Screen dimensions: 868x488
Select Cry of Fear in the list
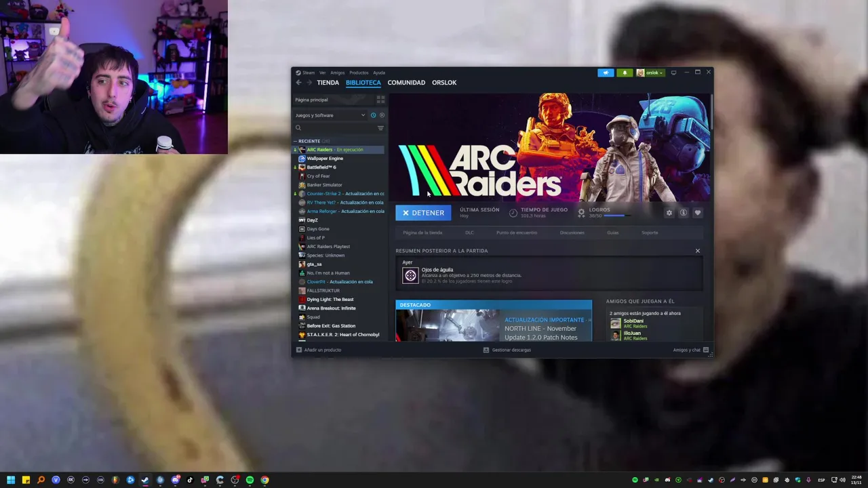[x=338, y=176]
